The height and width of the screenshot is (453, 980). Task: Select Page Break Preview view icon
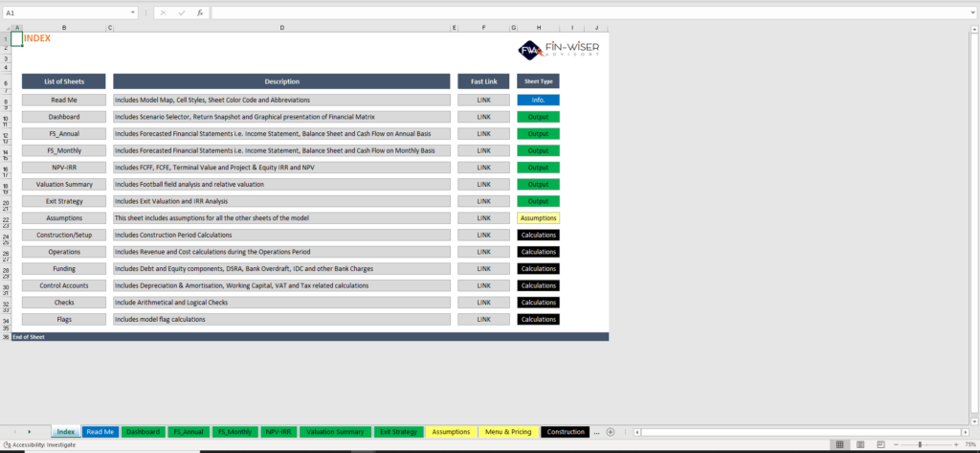point(880,444)
